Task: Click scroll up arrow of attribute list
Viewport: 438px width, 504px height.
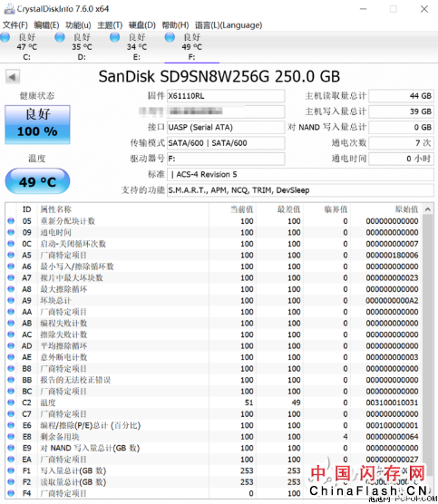Action: click(x=428, y=209)
